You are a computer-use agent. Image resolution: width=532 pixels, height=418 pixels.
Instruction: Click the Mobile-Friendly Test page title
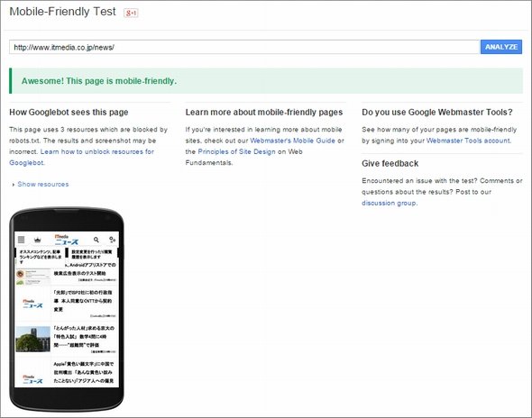click(63, 12)
